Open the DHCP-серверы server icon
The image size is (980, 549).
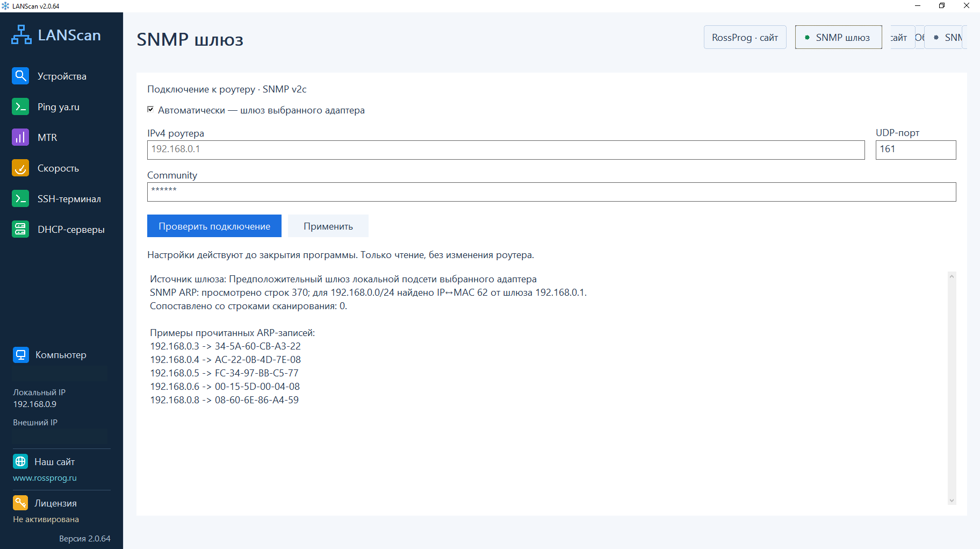20,229
